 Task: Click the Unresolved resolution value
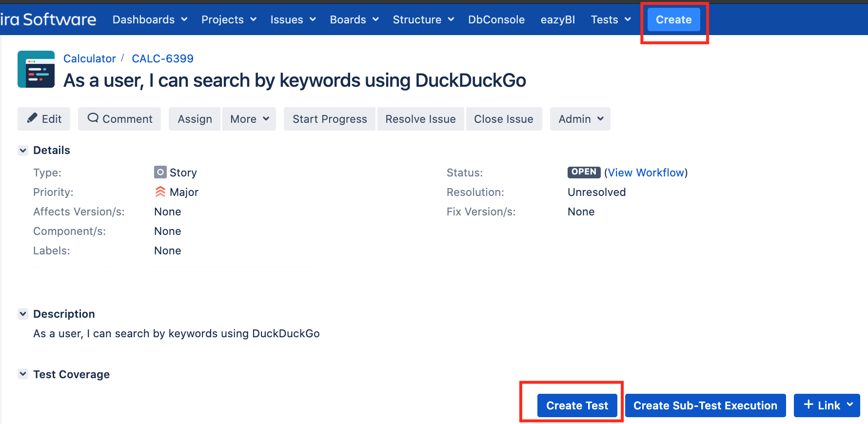tap(596, 192)
